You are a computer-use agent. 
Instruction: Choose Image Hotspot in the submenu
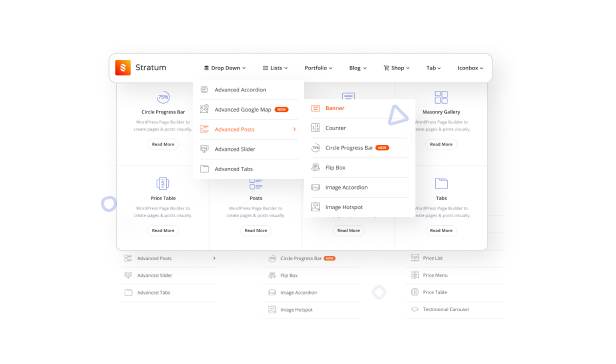click(x=359, y=207)
